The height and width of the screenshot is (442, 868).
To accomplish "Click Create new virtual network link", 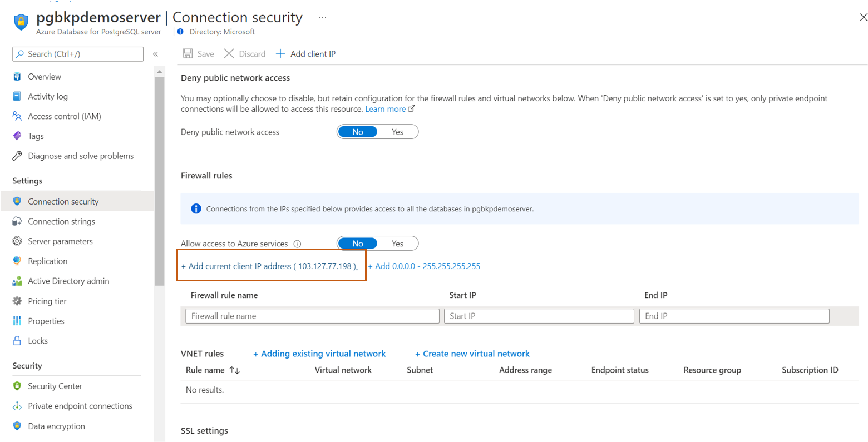I will 472,354.
